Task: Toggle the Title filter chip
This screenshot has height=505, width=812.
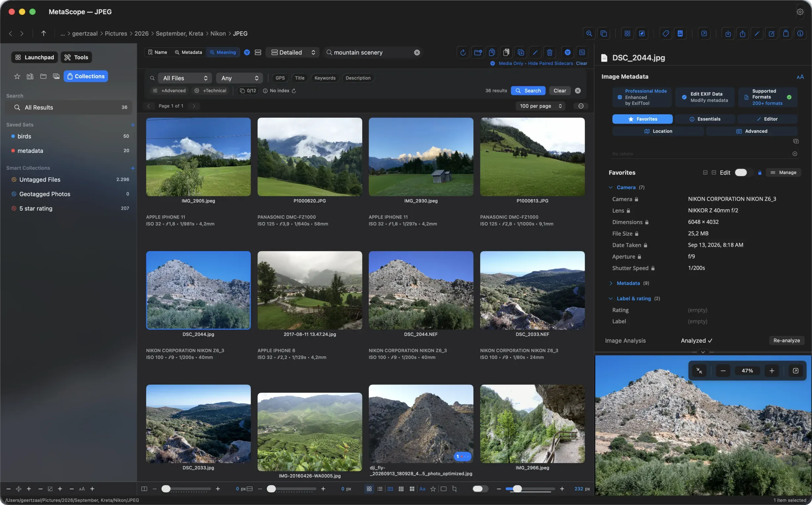Action: 299,78
